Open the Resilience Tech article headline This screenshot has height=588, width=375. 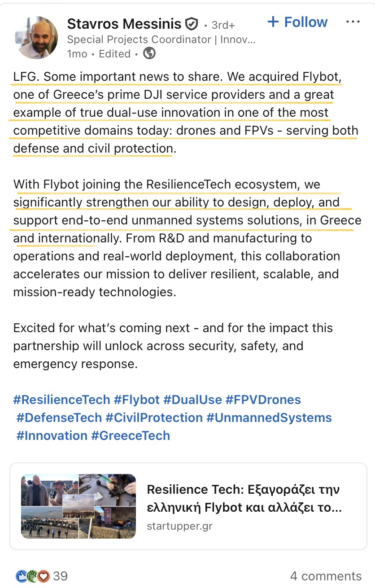click(x=244, y=498)
